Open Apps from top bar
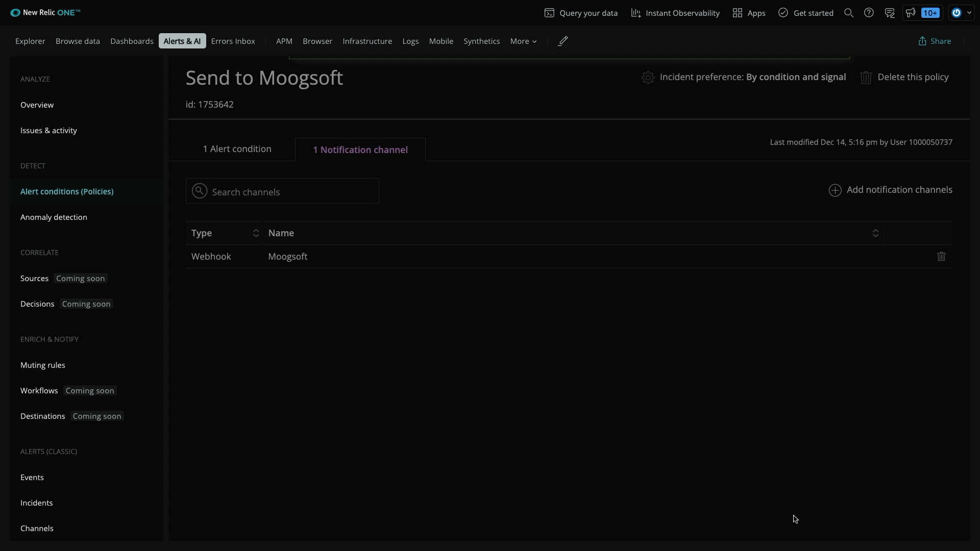This screenshot has width=980, height=551. 749,13
